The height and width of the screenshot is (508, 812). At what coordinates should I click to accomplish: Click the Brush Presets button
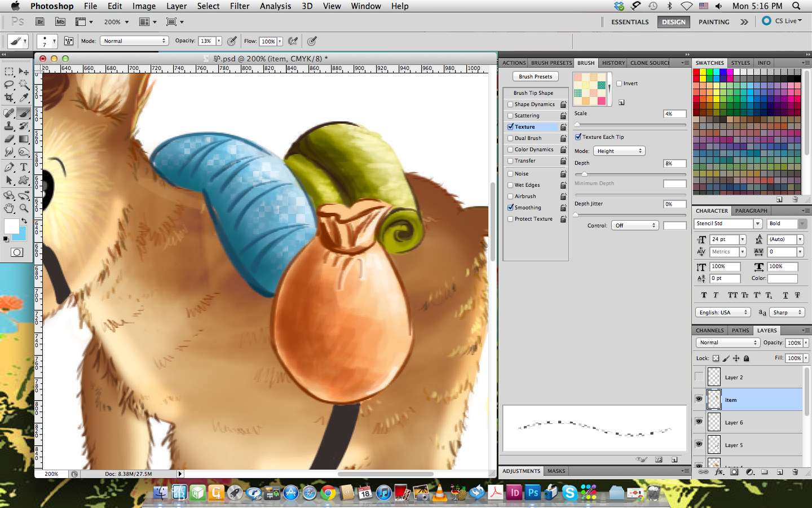pyautogui.click(x=536, y=76)
